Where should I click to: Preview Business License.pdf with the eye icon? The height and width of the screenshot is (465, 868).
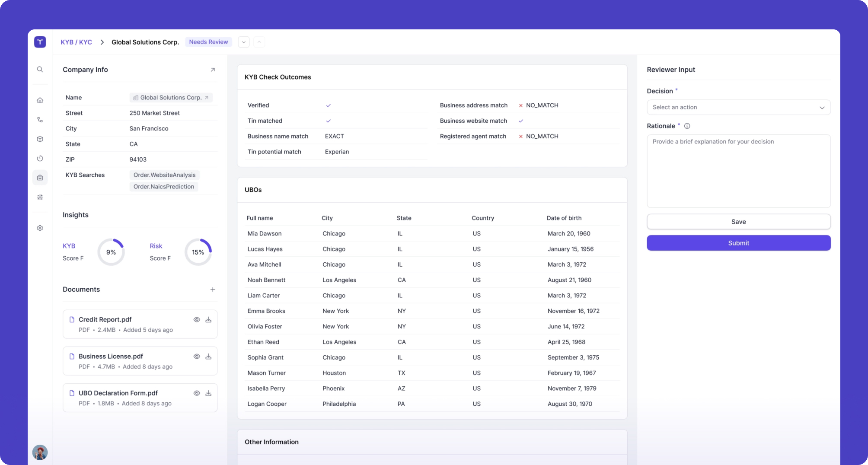197,357
